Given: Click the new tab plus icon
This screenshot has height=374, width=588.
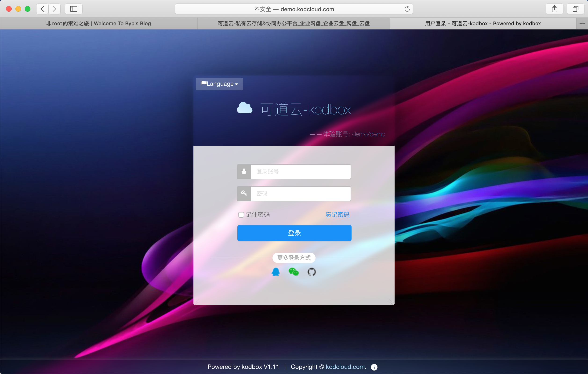Looking at the screenshot, I should pos(582,24).
